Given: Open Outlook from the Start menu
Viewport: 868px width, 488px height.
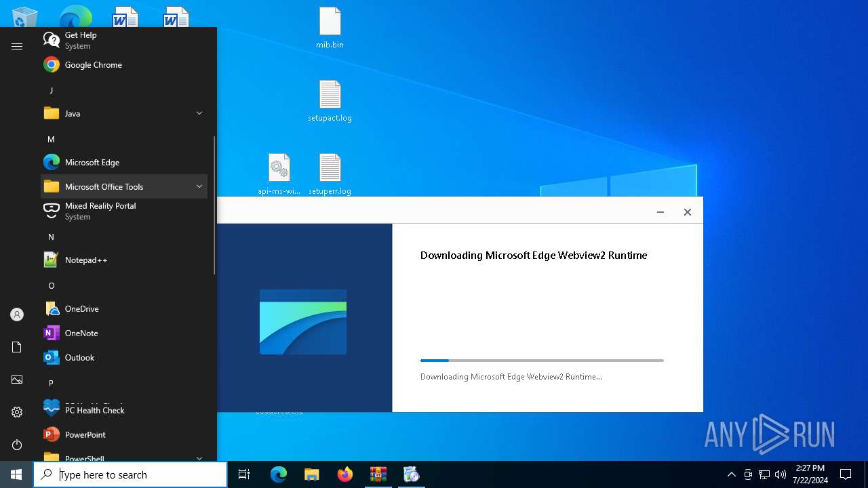Looking at the screenshot, I should click(x=124, y=358).
